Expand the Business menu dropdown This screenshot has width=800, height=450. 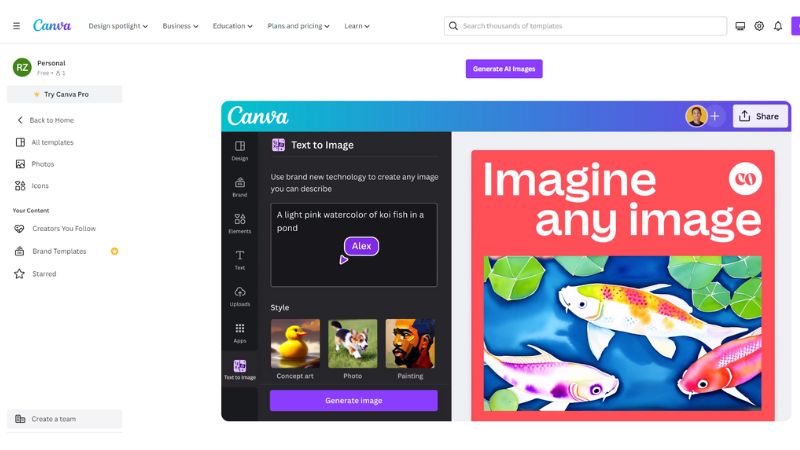pyautogui.click(x=180, y=26)
